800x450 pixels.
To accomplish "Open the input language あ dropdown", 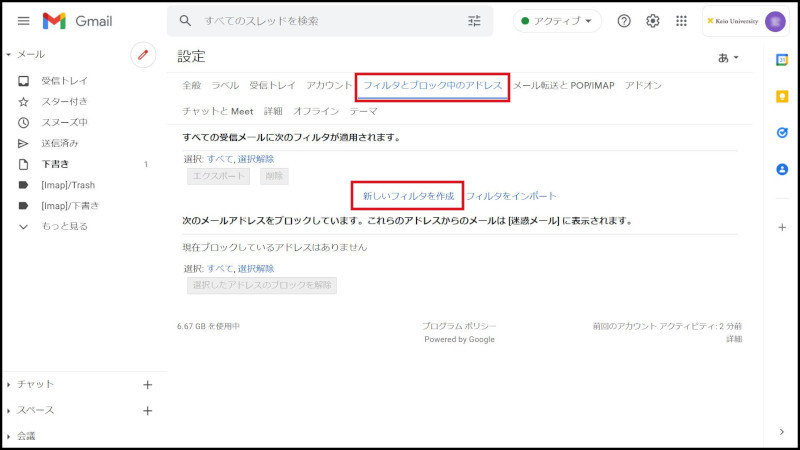I will (728, 58).
